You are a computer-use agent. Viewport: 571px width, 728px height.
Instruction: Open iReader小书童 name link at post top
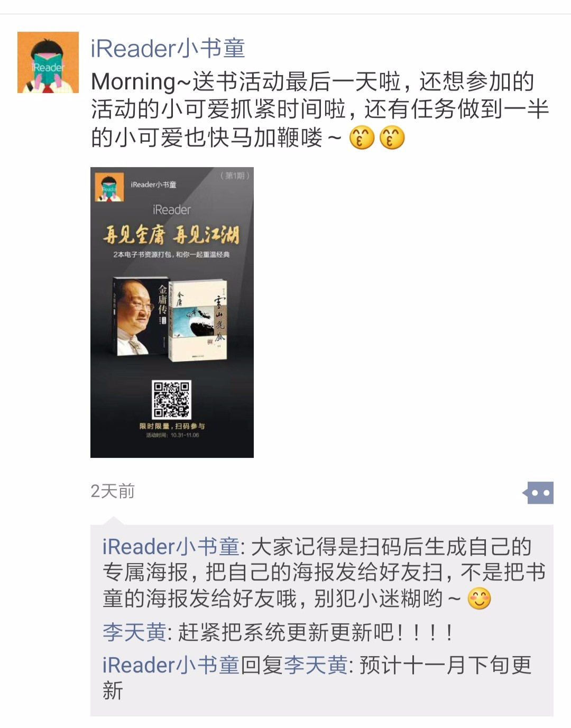[x=168, y=48]
